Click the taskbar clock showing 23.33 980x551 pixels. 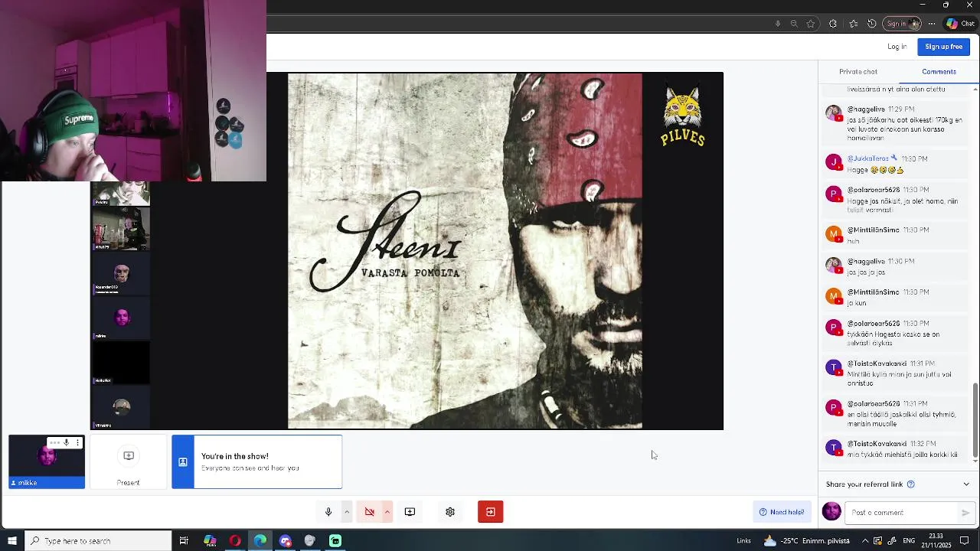tap(936, 541)
